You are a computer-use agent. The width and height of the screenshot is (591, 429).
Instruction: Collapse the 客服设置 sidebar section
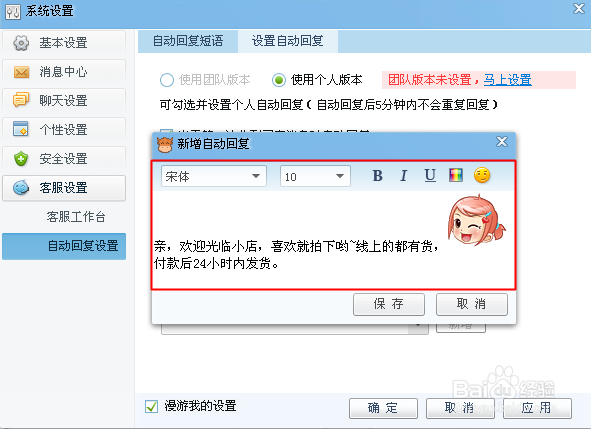pos(64,188)
